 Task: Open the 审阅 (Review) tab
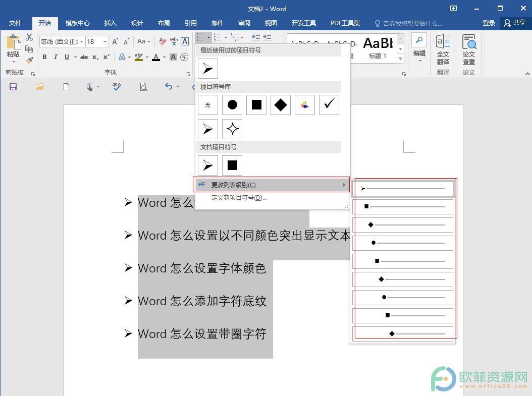(244, 23)
